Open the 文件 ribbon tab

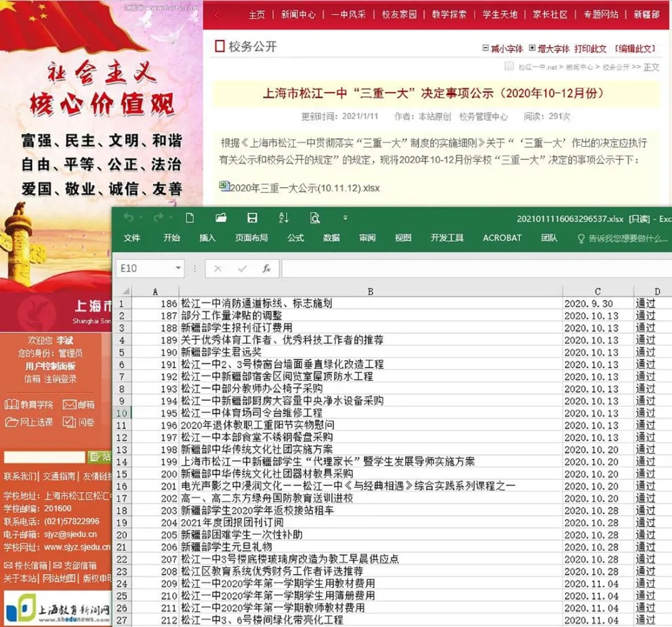[x=132, y=238]
